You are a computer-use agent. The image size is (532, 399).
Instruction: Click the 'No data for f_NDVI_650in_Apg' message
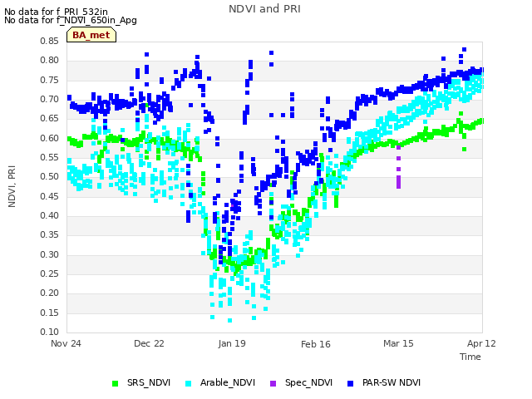71,20
